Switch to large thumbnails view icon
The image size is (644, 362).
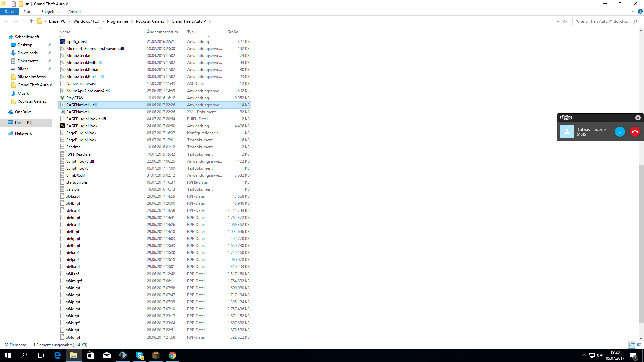coord(639,345)
